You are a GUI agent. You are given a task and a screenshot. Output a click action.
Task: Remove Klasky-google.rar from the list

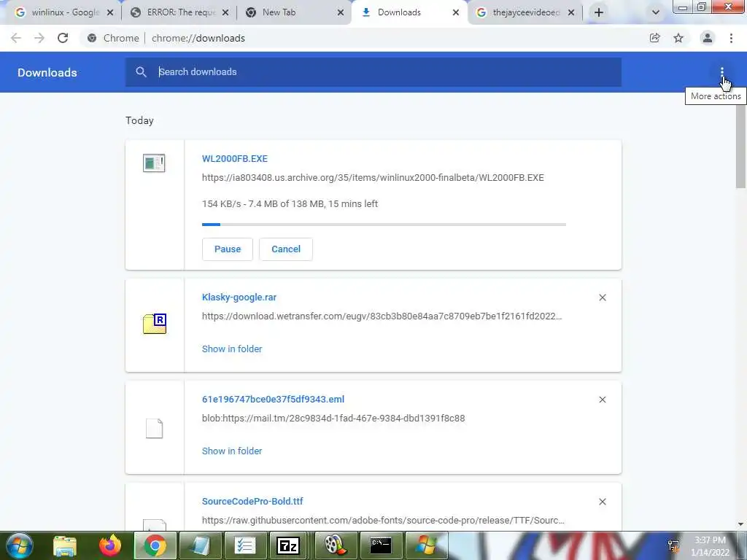point(603,297)
